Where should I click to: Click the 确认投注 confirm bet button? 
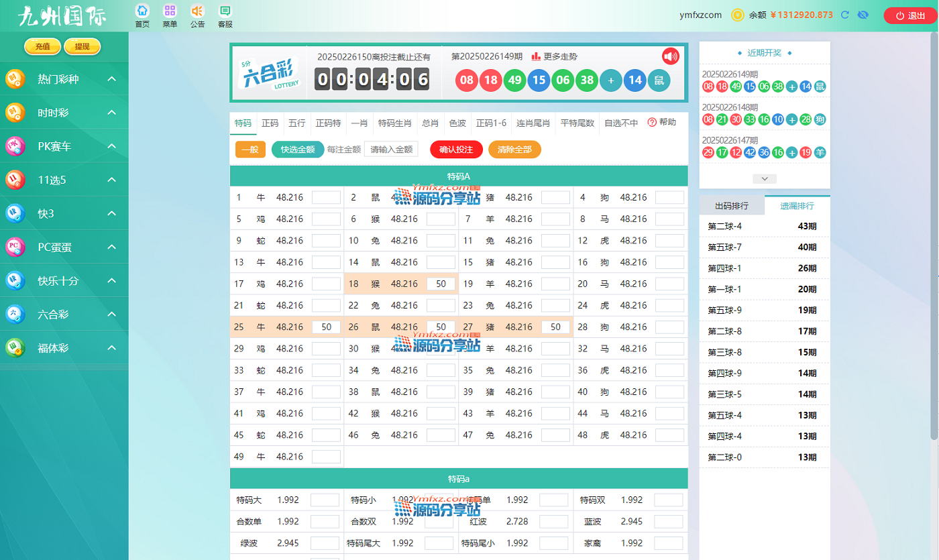pyautogui.click(x=456, y=150)
